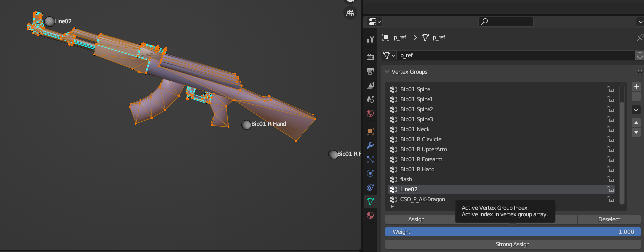Open vertex group specials dropdown menu
The image size is (644, 252).
[x=636, y=110]
